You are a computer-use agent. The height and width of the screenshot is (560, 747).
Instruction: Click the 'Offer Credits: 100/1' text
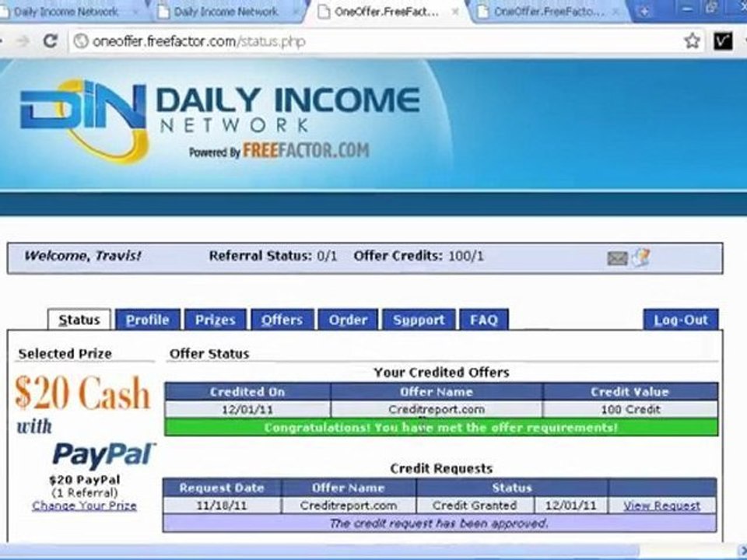point(419,256)
